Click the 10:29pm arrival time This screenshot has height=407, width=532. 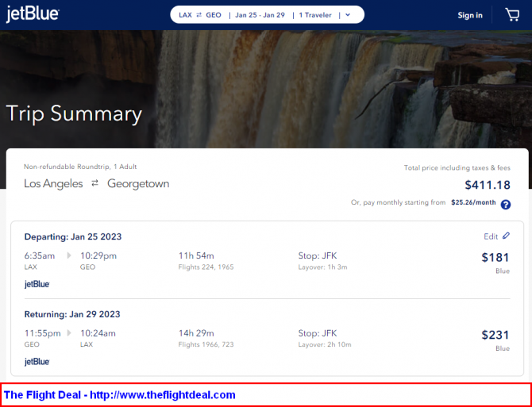98,255
